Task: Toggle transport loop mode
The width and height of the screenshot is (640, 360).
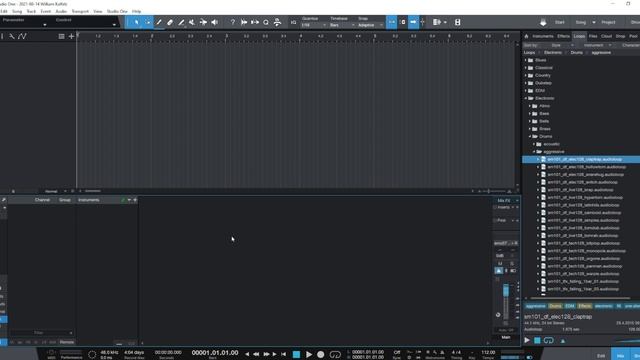Action: [335, 354]
